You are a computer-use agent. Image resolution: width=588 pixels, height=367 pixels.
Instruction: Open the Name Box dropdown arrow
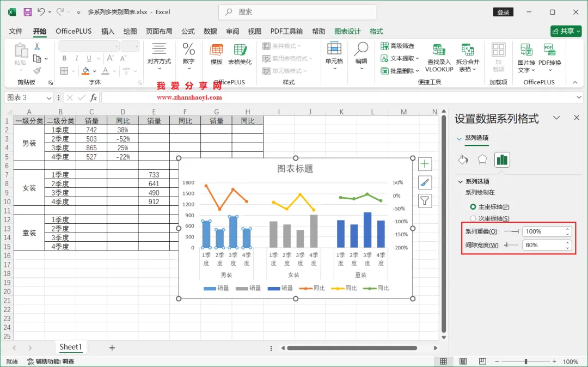(x=49, y=98)
